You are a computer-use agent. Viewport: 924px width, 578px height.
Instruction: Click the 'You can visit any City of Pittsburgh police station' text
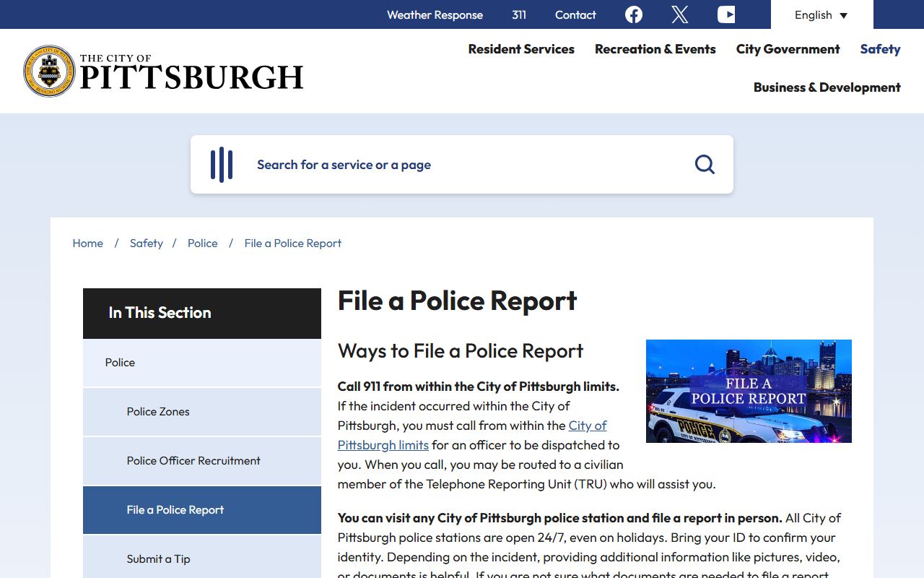click(x=560, y=518)
